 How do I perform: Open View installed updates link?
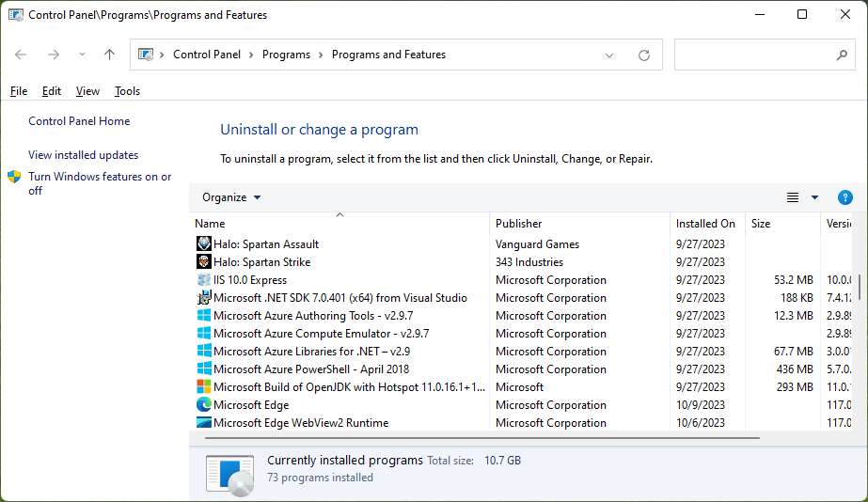point(83,155)
